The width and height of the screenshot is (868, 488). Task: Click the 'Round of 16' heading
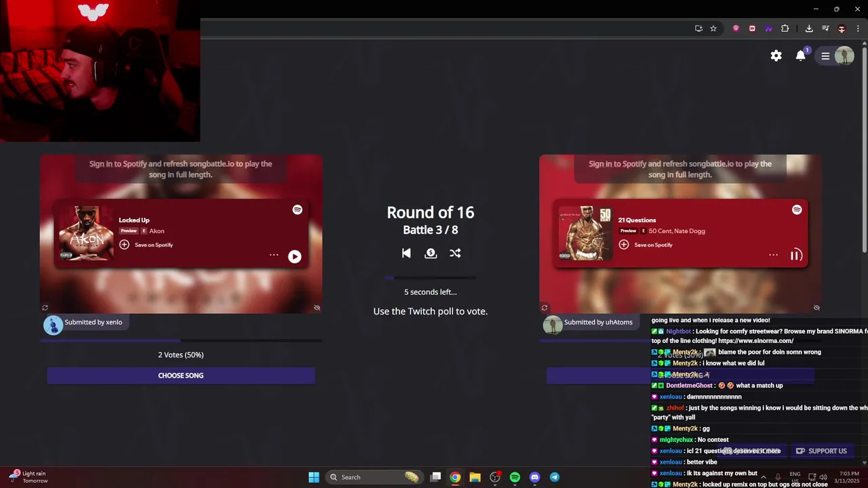(x=430, y=212)
